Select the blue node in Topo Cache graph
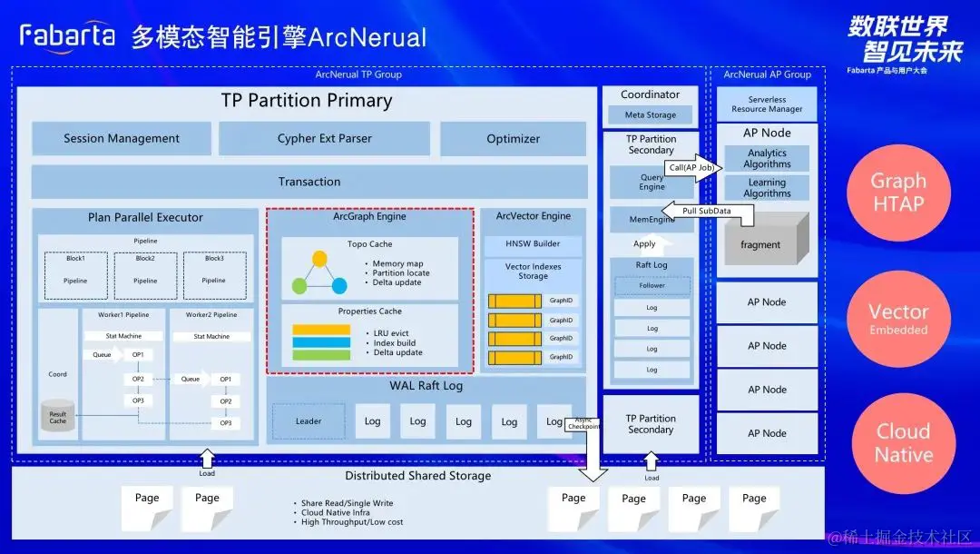The width and height of the screenshot is (980, 554). tap(339, 286)
